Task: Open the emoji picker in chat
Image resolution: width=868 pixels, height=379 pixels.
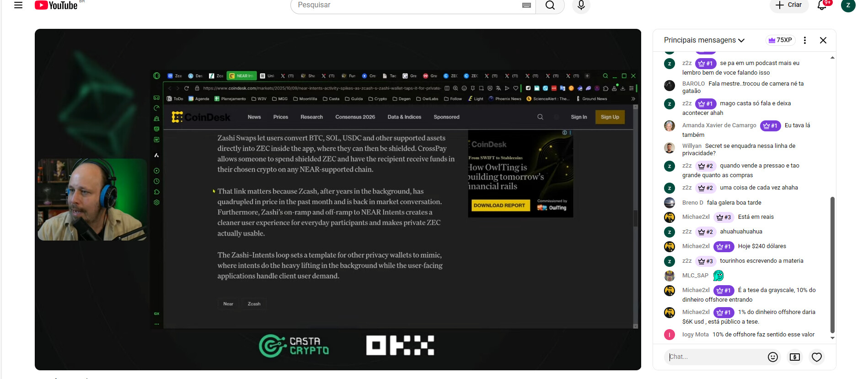Action: click(x=773, y=357)
